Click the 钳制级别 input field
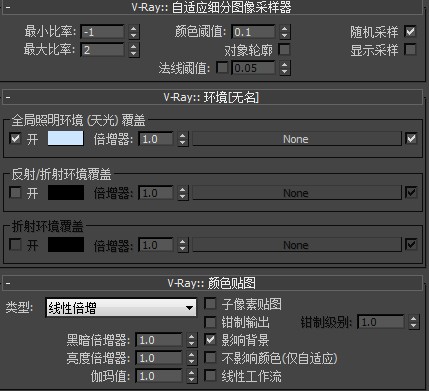This screenshot has width=429, height=391. [x=381, y=322]
